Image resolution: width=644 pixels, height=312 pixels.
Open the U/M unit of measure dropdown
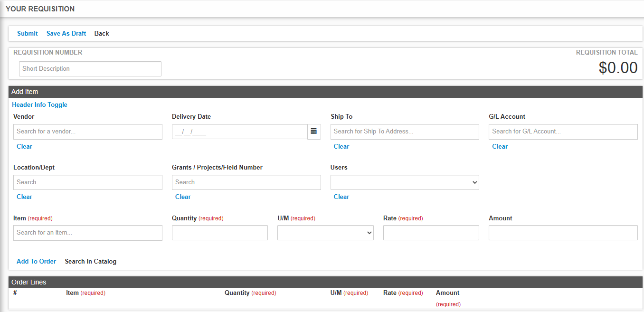pyautogui.click(x=325, y=232)
